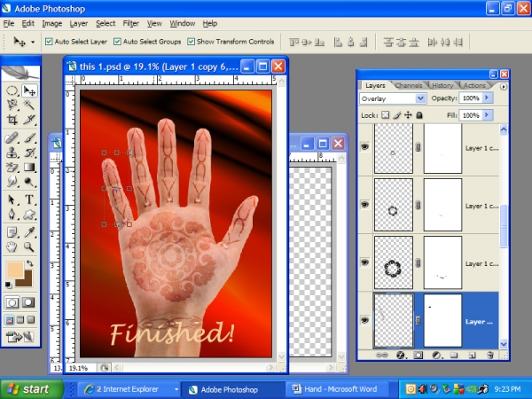The image size is (532, 399).
Task: Uncheck Show Transform Controls
Action: tap(191, 42)
